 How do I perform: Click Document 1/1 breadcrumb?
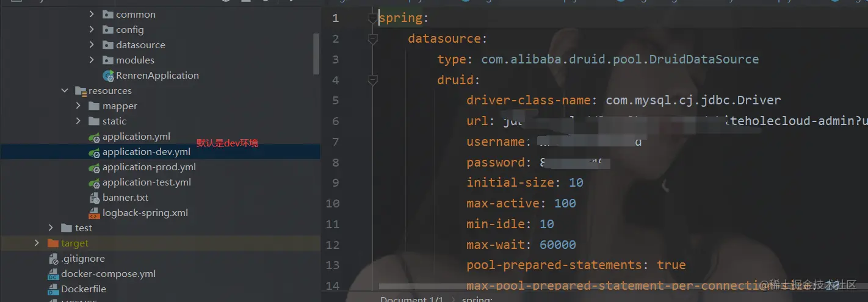[x=413, y=299]
